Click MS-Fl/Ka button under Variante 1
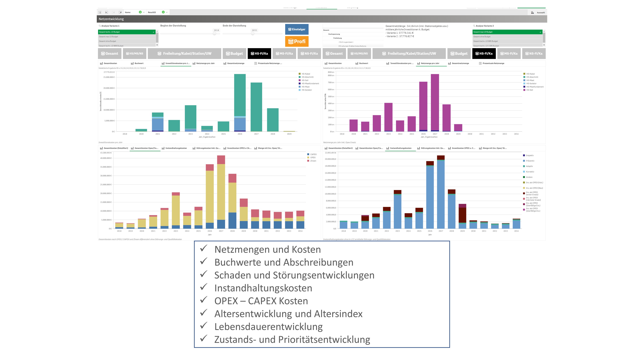This screenshot has height=362, width=644. (x=284, y=53)
